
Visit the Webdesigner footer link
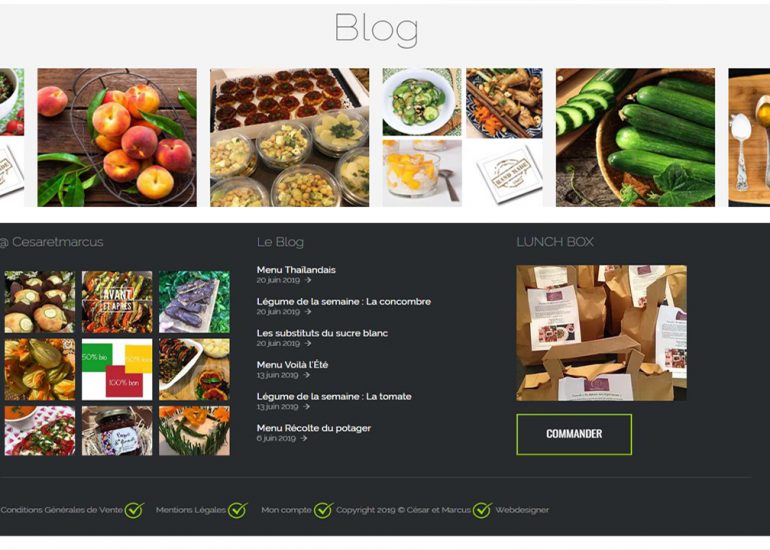[x=522, y=510]
